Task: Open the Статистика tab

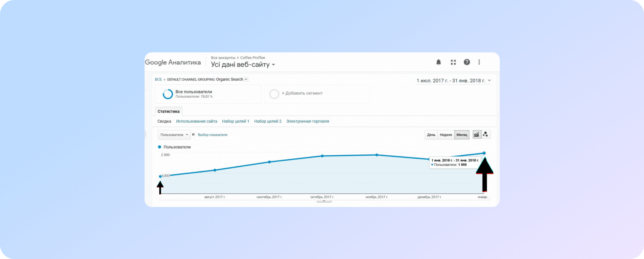Action: point(169,112)
